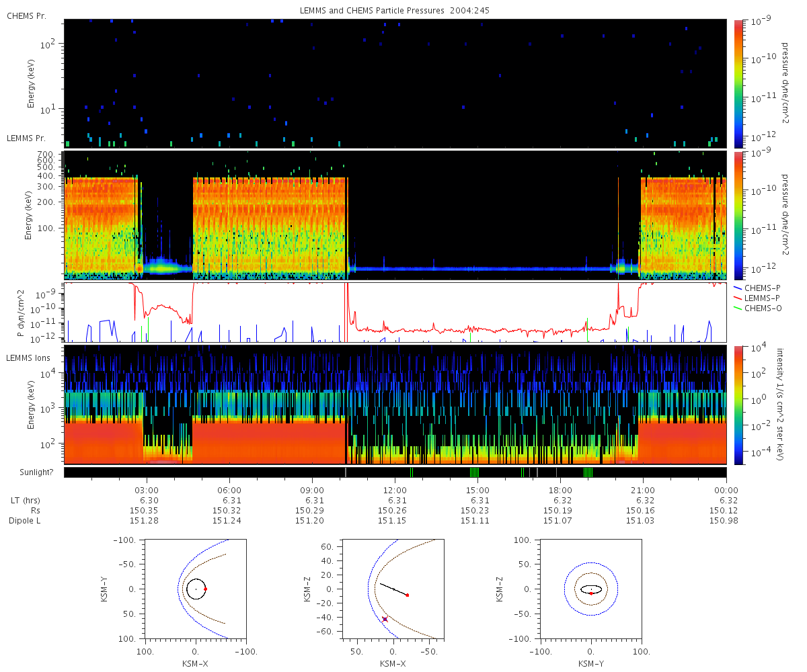Click the red spacecraft marker in KSM-X/KSM-Y plot
The image size is (807, 672).
pos(205,589)
